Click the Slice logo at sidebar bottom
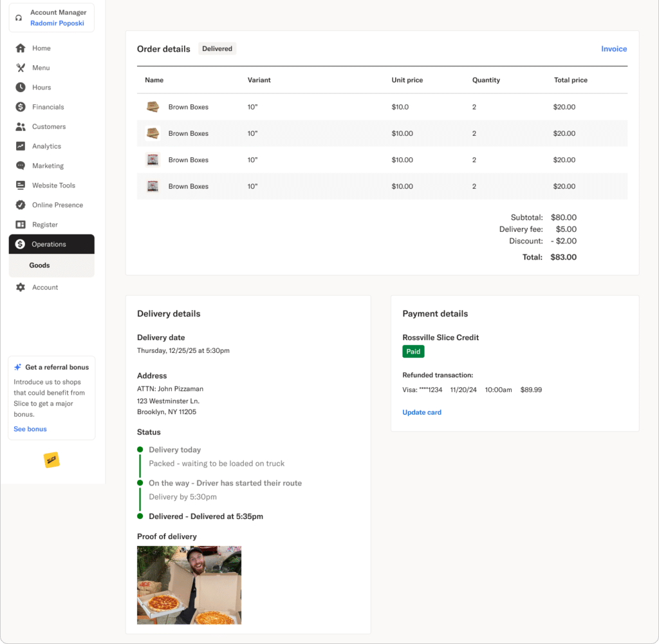This screenshot has height=644, width=659. 51,460
